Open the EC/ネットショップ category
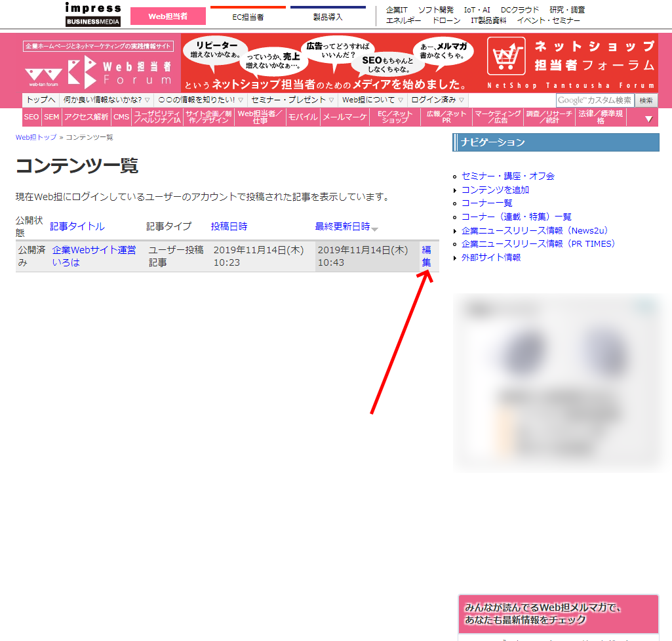Viewport: 672px width, 641px height. [395, 117]
